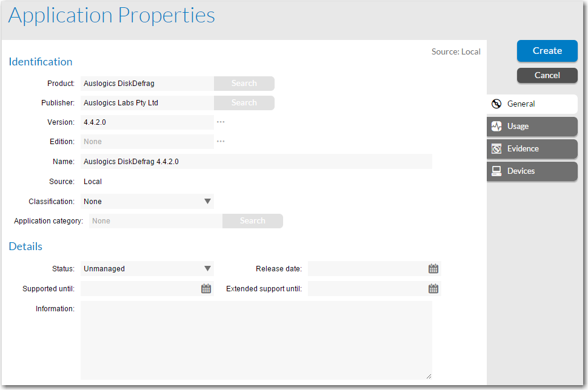This screenshot has height=390, width=588.
Task: Click the Create button
Action: point(547,51)
